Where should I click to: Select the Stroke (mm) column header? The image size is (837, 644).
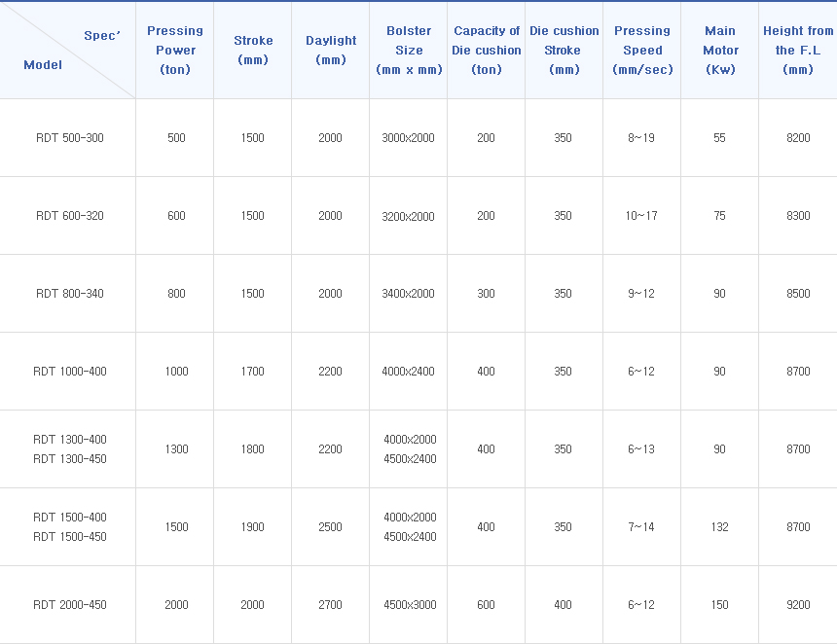tap(253, 50)
